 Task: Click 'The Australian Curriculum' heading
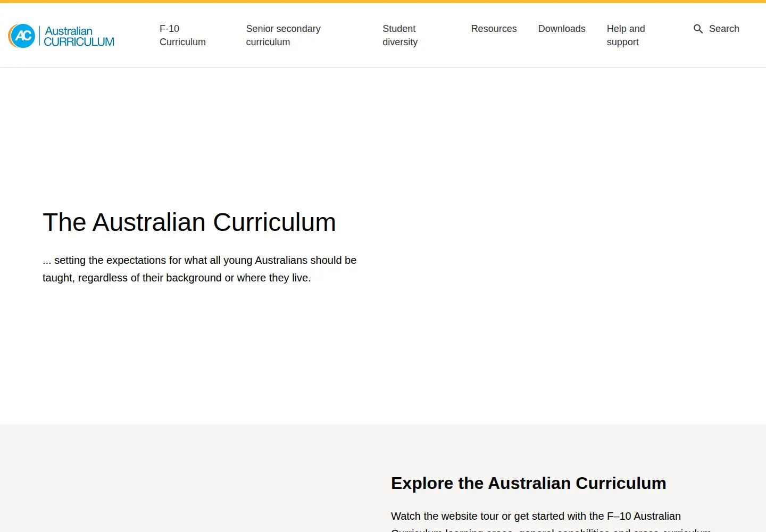click(x=189, y=222)
